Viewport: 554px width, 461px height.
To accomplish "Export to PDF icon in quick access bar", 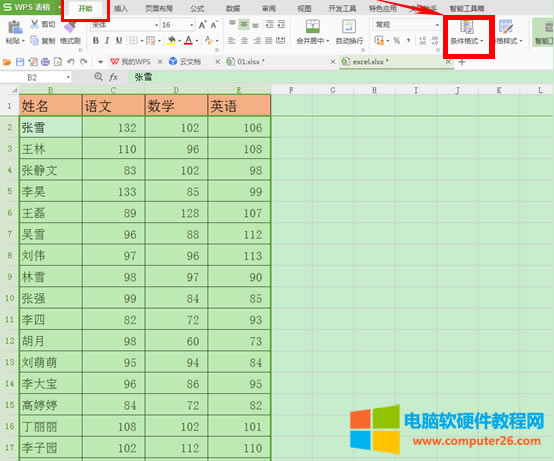I will [33, 62].
